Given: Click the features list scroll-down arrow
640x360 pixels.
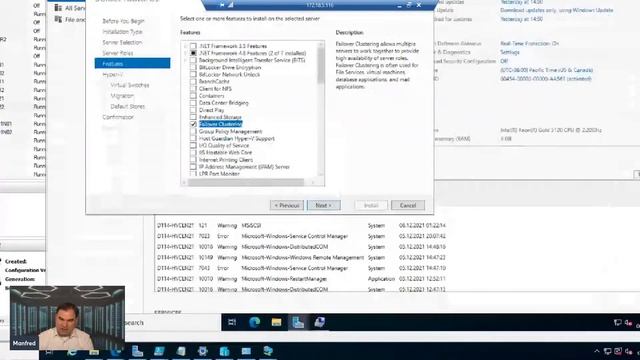Looking at the screenshot, I should (321, 173).
